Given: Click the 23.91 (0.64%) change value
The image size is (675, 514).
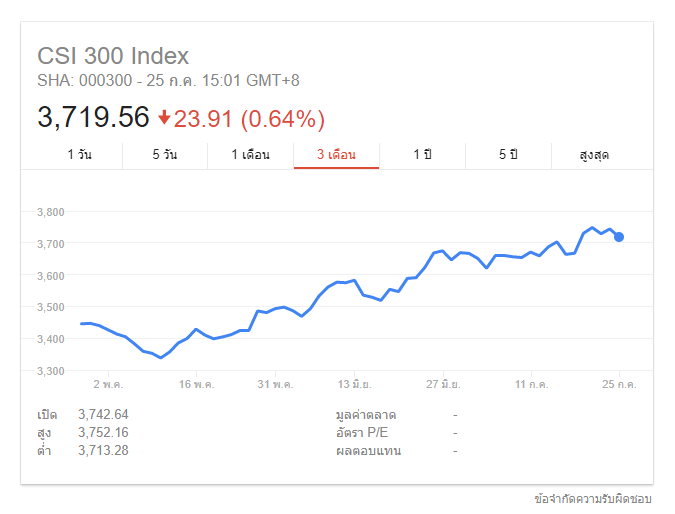Looking at the screenshot, I should click(249, 119).
